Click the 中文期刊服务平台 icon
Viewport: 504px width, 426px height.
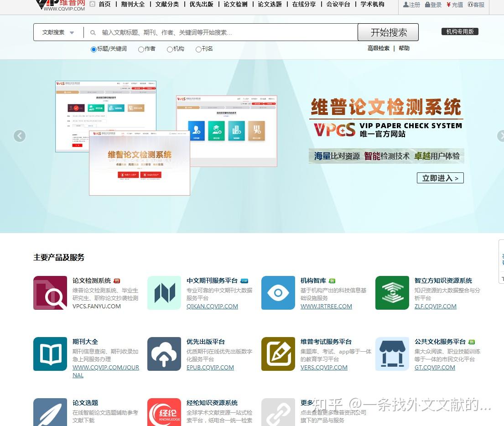164,293
